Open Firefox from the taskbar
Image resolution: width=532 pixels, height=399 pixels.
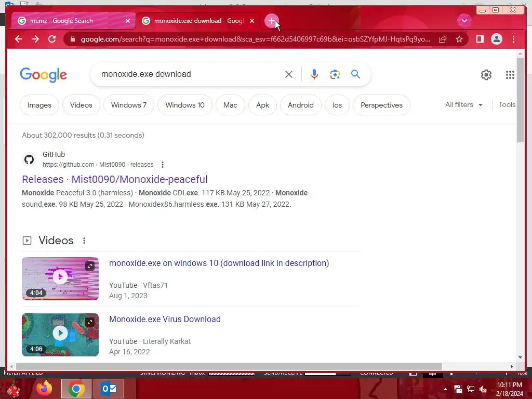[44, 389]
